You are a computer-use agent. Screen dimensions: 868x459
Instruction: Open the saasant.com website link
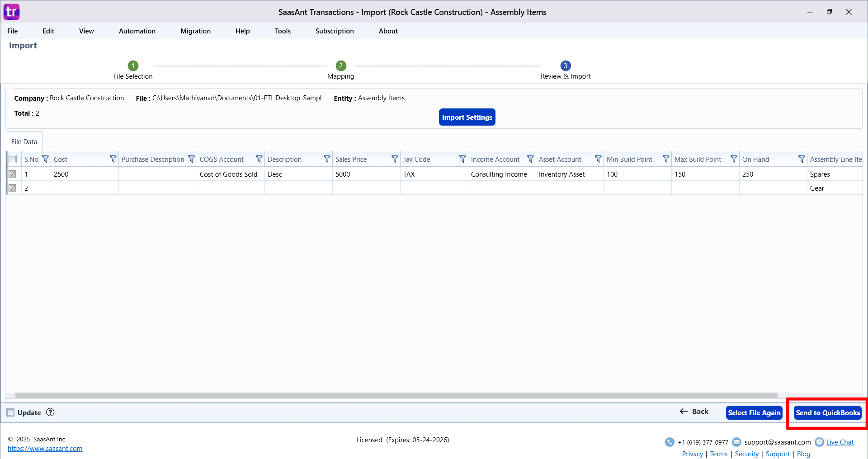[x=45, y=449]
